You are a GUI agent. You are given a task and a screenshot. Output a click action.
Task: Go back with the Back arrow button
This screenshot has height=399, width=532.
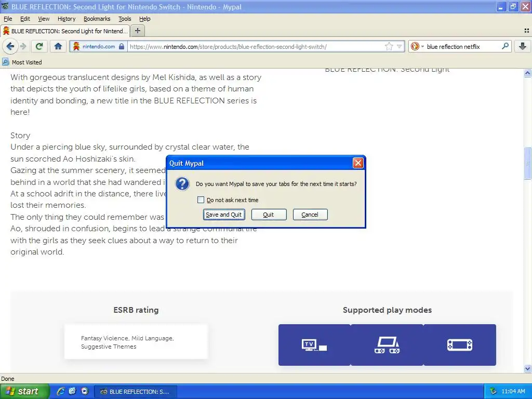coord(10,46)
